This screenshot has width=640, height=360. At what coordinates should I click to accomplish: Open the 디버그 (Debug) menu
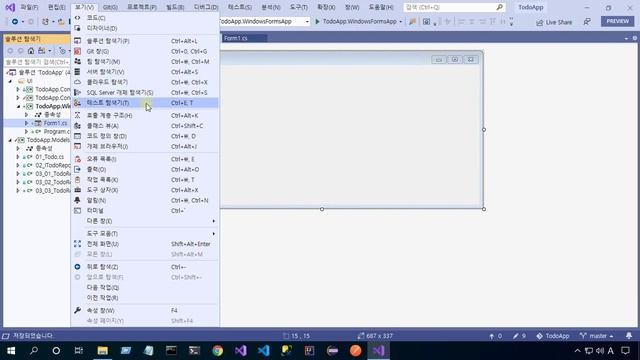tap(206, 7)
